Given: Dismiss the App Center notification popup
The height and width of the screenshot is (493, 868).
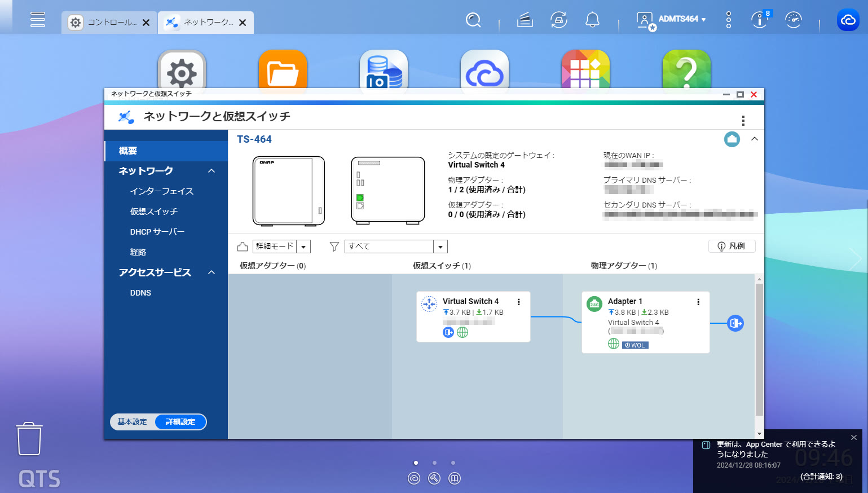Looking at the screenshot, I should click(854, 437).
